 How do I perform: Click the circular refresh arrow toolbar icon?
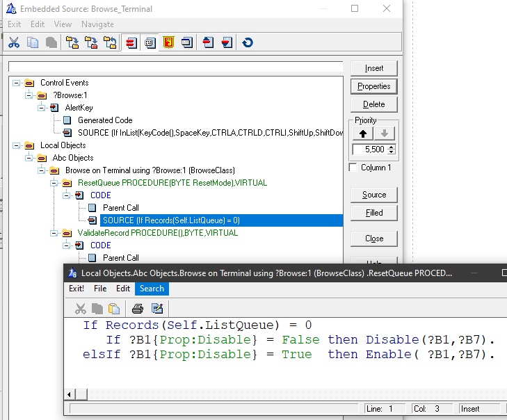(x=248, y=42)
